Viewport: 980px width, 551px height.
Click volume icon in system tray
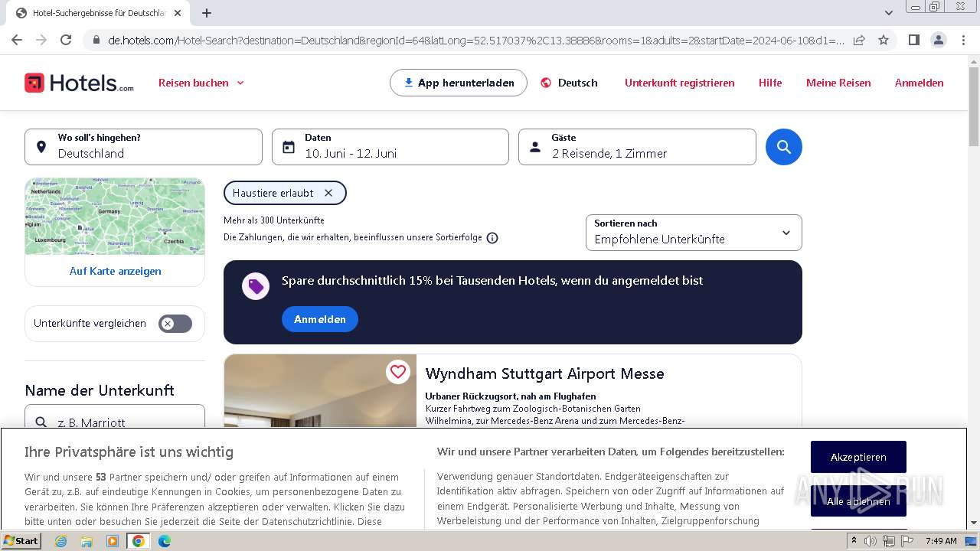coord(871,541)
